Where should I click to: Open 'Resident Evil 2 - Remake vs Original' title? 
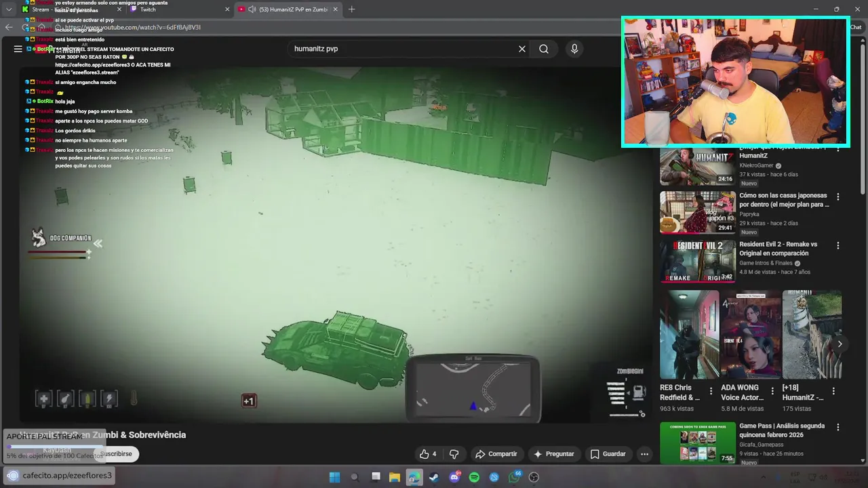coord(778,249)
